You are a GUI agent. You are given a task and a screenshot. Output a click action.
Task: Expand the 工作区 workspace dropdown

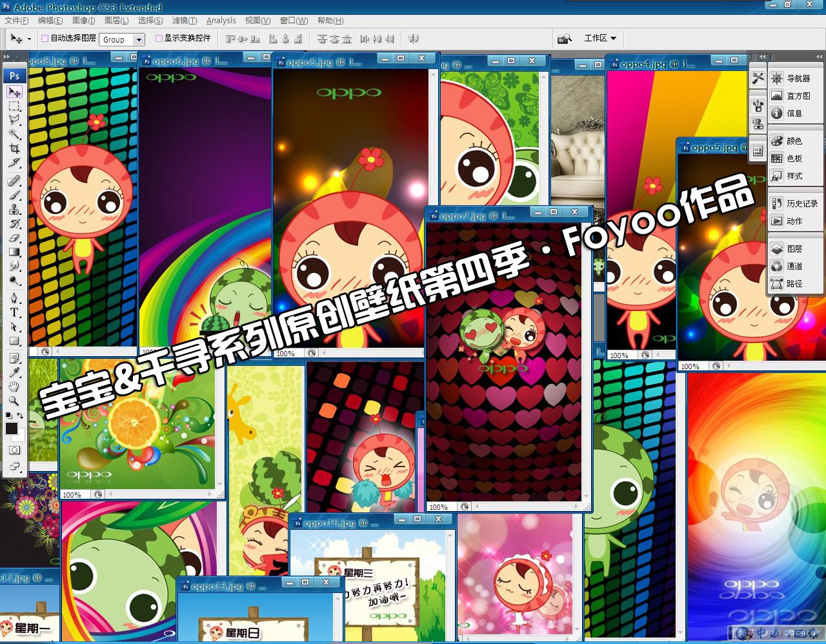[x=600, y=39]
